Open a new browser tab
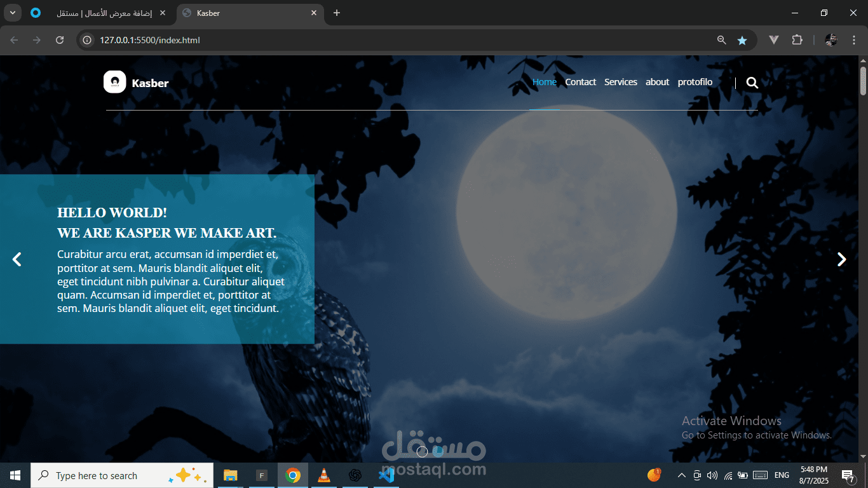The image size is (868, 488). click(x=337, y=13)
